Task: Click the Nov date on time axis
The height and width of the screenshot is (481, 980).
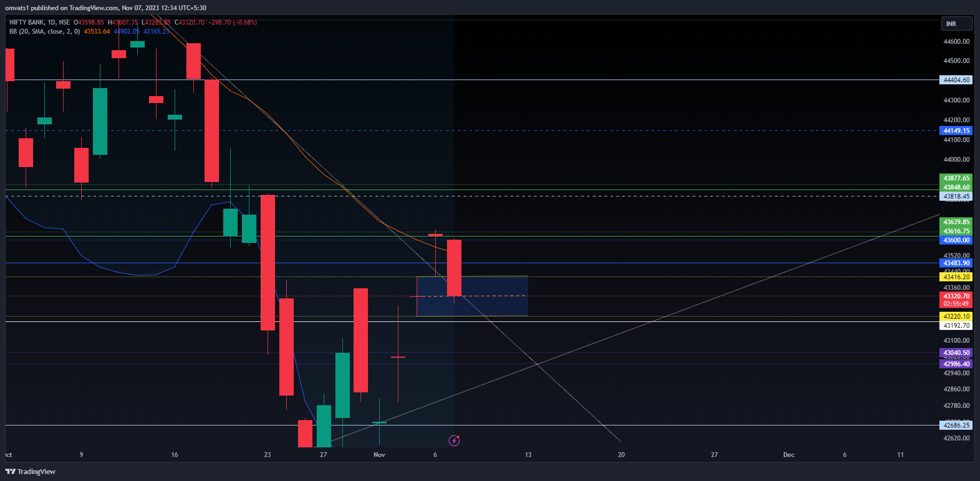Action: [x=379, y=455]
